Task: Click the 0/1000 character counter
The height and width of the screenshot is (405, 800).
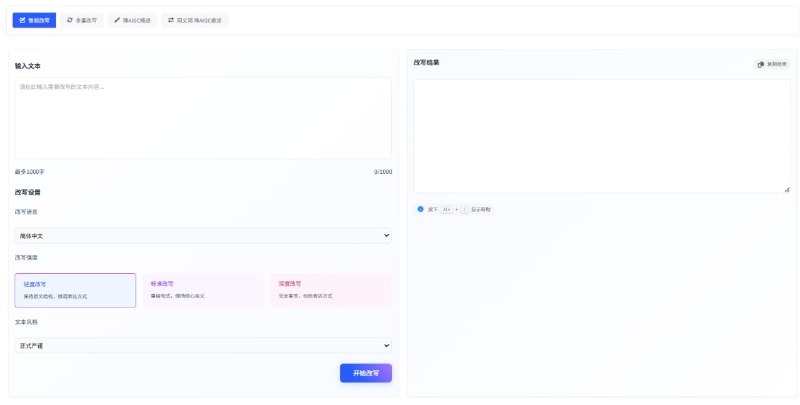Action: [383, 172]
